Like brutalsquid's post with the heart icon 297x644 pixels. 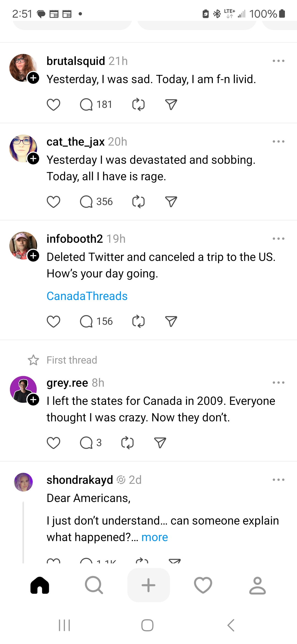pos(53,105)
